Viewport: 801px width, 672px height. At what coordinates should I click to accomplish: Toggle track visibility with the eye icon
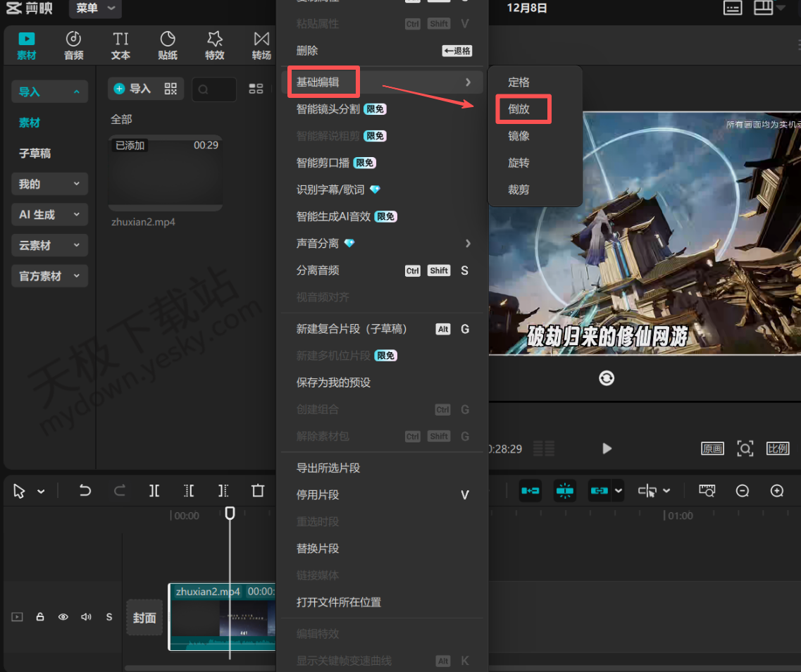[x=63, y=616]
